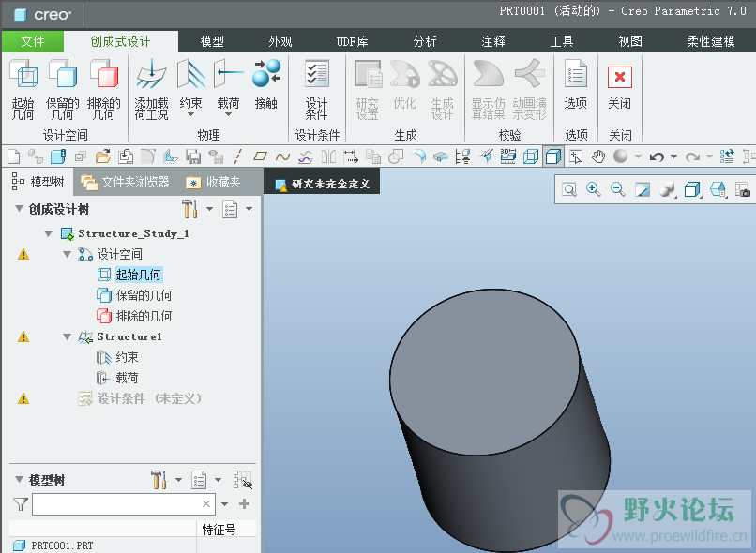Image resolution: width=756 pixels, height=553 pixels.
Task: Click the curve sketch wave icon
Action: pyautogui.click(x=282, y=157)
